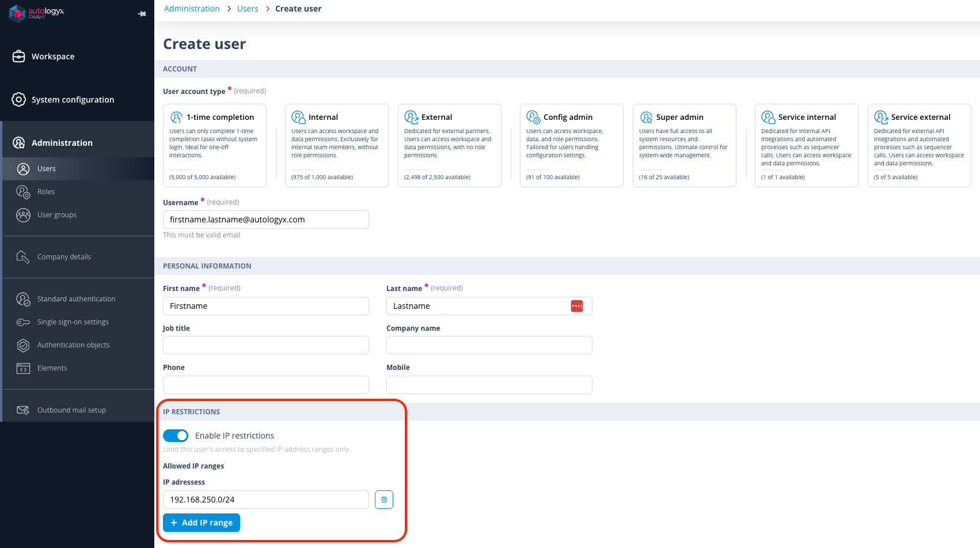Click the IP address 192.168.250.0/24 field

click(266, 500)
